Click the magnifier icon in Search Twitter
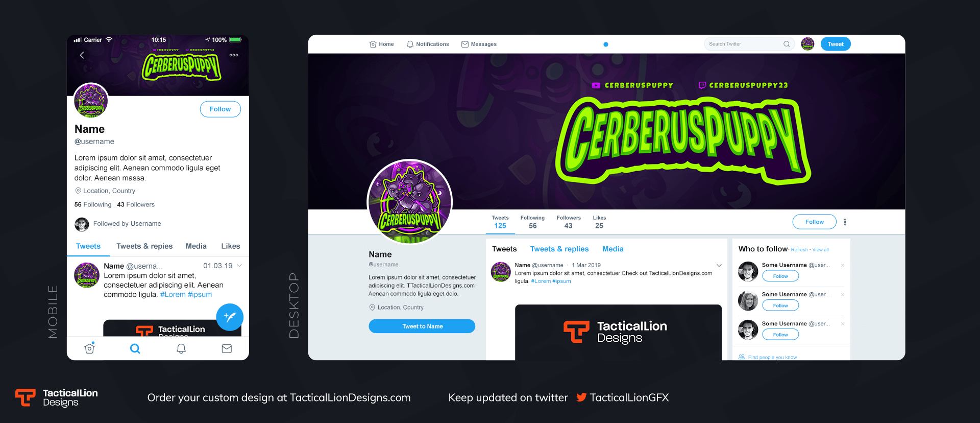 point(787,44)
